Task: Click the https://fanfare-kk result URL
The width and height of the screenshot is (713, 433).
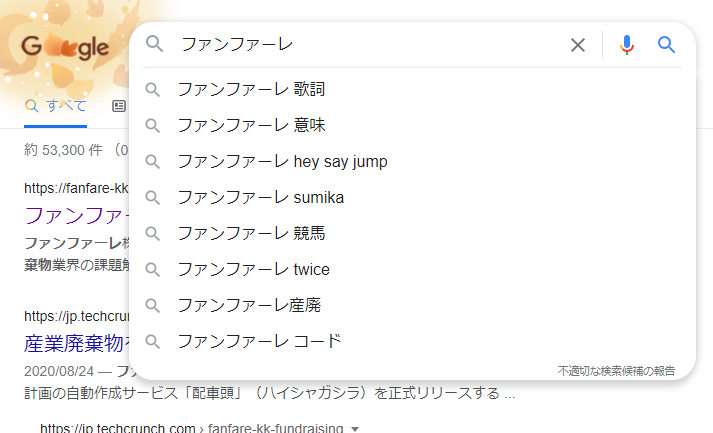Action: [76, 188]
